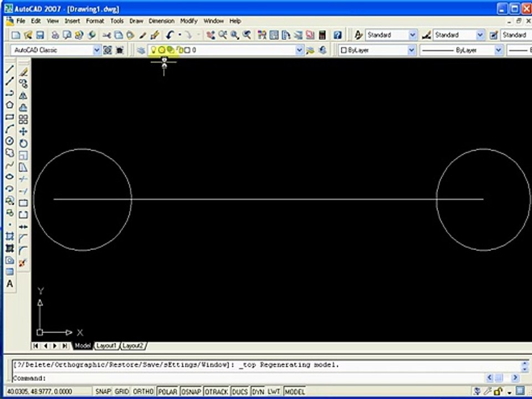Open the ByLayer color dropdown
The width and height of the screenshot is (532, 399).
(x=411, y=50)
